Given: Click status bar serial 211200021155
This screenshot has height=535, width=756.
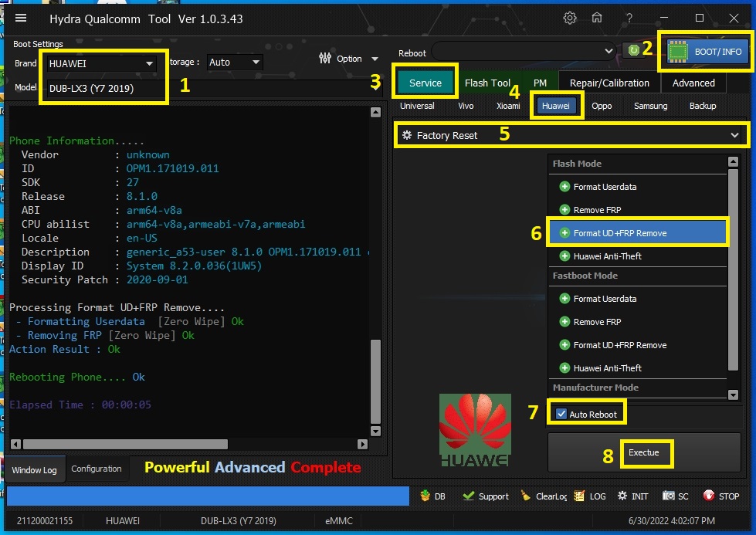Looking at the screenshot, I should tap(44, 521).
